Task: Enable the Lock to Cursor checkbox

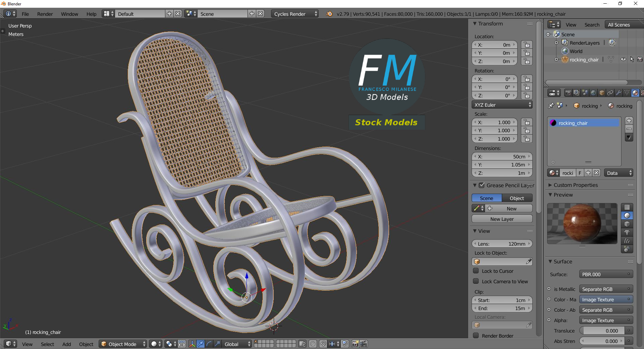Action: 476,271
